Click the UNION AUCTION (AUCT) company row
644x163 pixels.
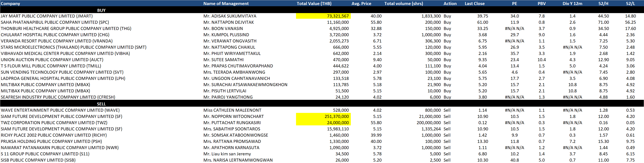tap(52, 60)
